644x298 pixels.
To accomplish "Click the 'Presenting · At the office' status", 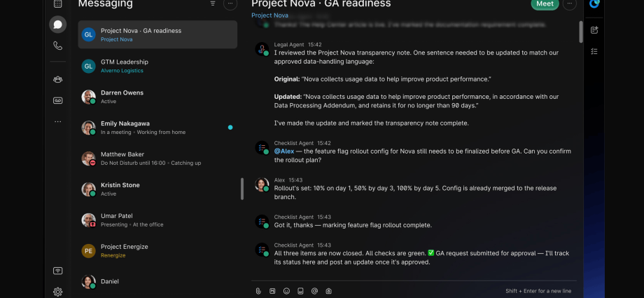I will point(132,224).
